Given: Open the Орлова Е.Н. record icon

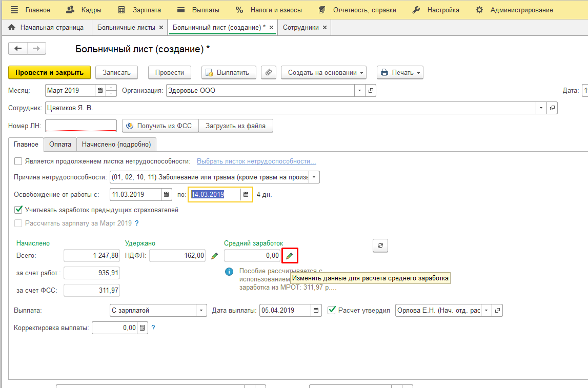Looking at the screenshot, I should [x=497, y=311].
